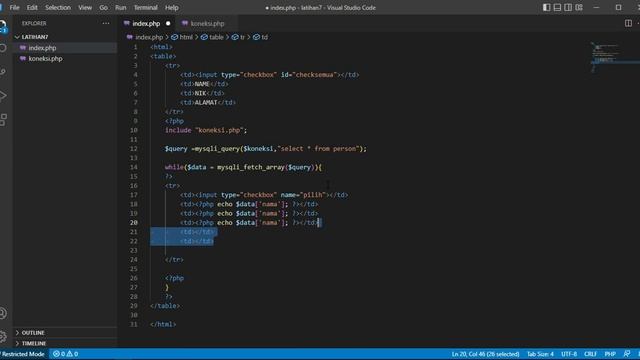Click the while mysqli_fetch_array line
This screenshot has width=640, height=360.
pyautogui.click(x=243, y=167)
